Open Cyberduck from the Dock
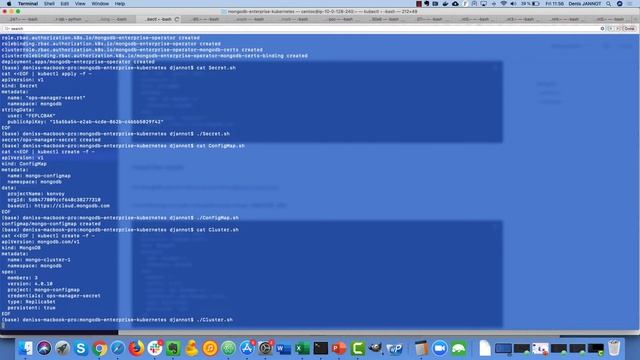 [191, 348]
